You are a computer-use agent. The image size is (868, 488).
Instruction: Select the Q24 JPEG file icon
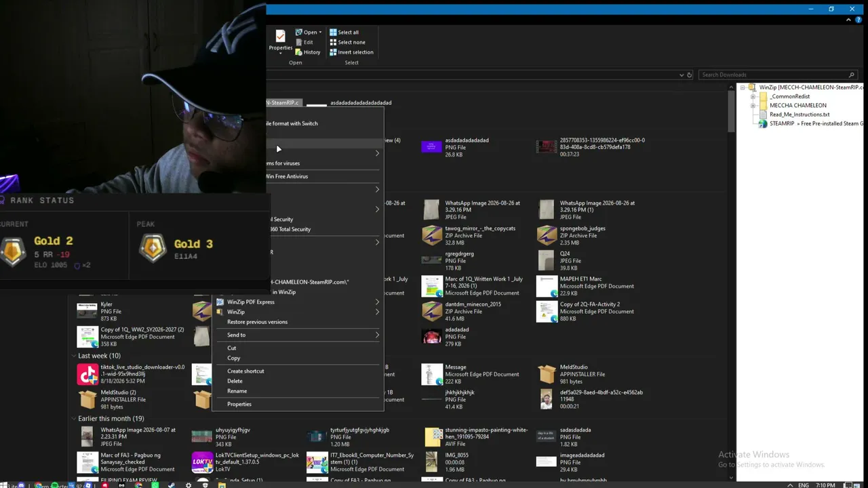pos(546,260)
